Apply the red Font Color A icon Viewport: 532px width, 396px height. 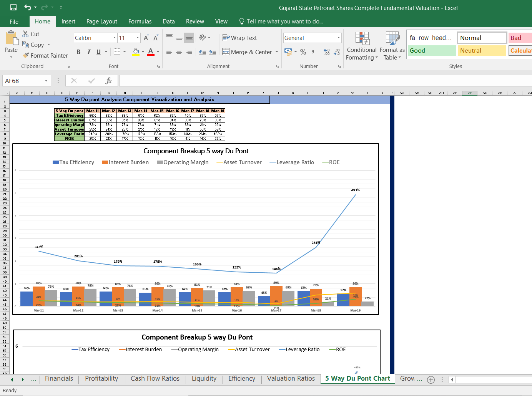[x=151, y=52]
